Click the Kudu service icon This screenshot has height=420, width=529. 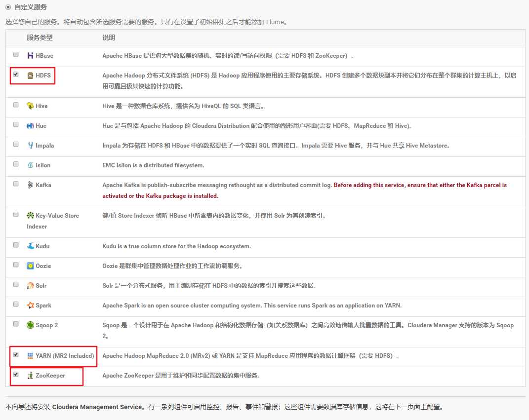[x=30, y=246]
